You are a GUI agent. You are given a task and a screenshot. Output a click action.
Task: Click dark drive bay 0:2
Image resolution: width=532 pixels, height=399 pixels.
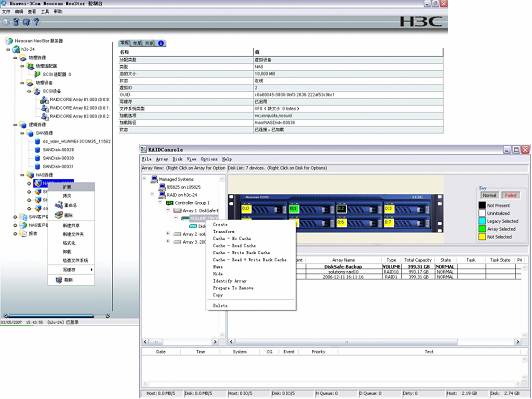coord(341,208)
